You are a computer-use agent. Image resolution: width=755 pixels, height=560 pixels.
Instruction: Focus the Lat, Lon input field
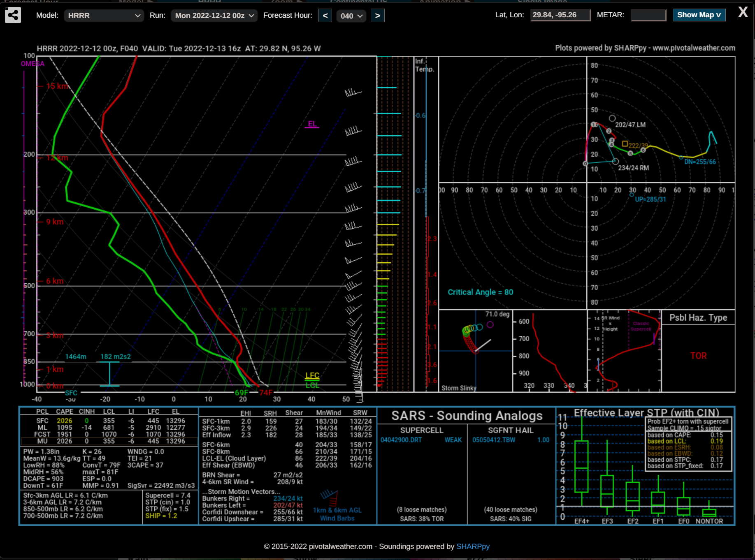(x=560, y=15)
